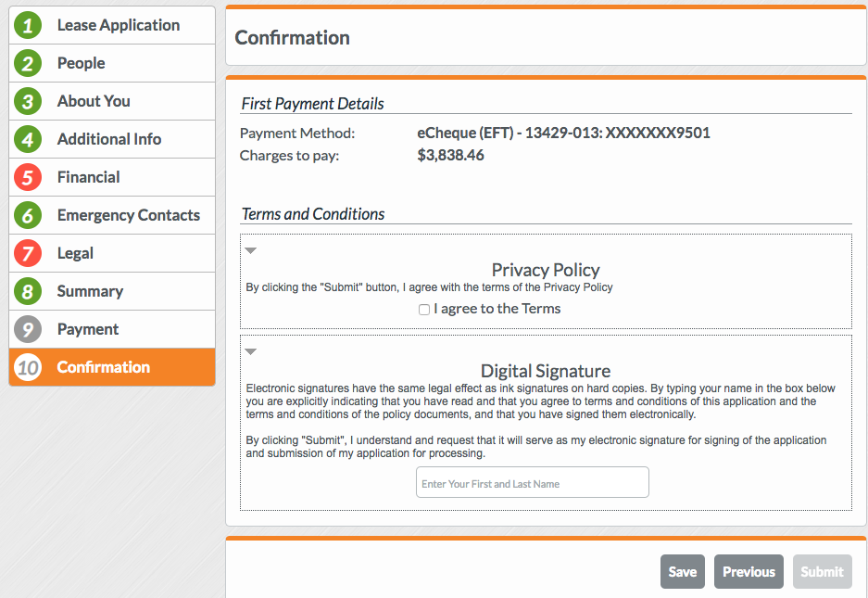
Task: Collapse the Digital Signature section arrow
Action: tap(250, 351)
